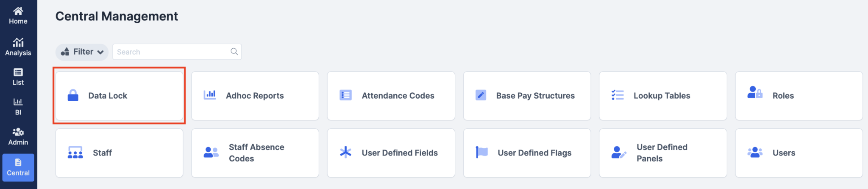This screenshot has height=189, width=868.
Task: Click the flag icon on User Defined Flags
Action: click(482, 152)
